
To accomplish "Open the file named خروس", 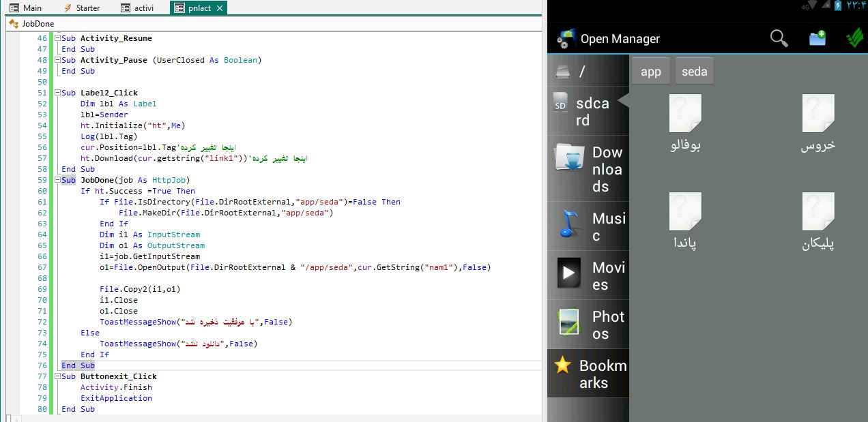I will 818,124.
